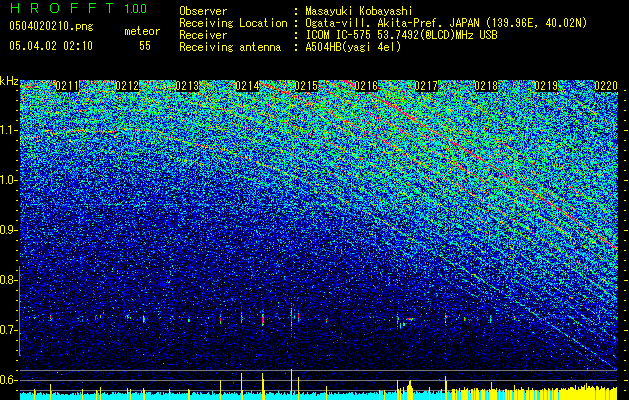
Task: Click the date stamp 05.04.02 02:10
Action: (51, 46)
